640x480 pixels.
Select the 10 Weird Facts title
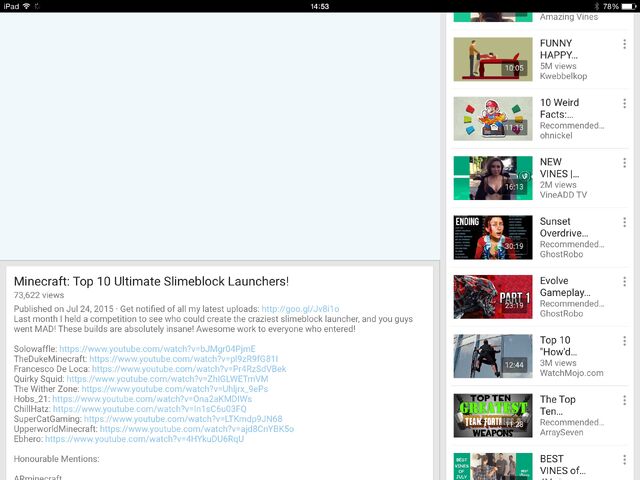coord(559,108)
